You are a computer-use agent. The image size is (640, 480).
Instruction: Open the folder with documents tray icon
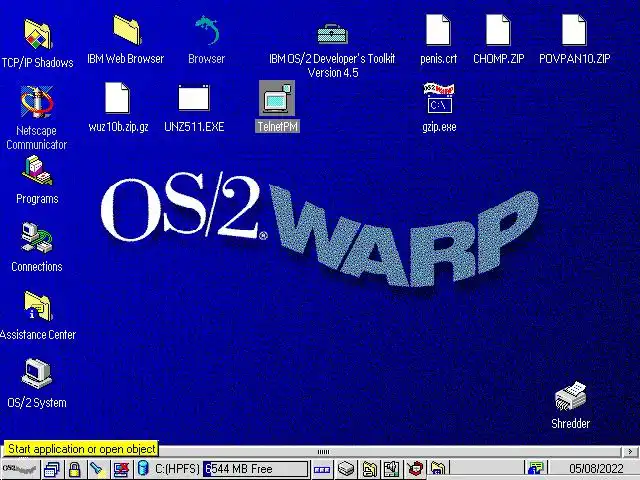click(370, 469)
